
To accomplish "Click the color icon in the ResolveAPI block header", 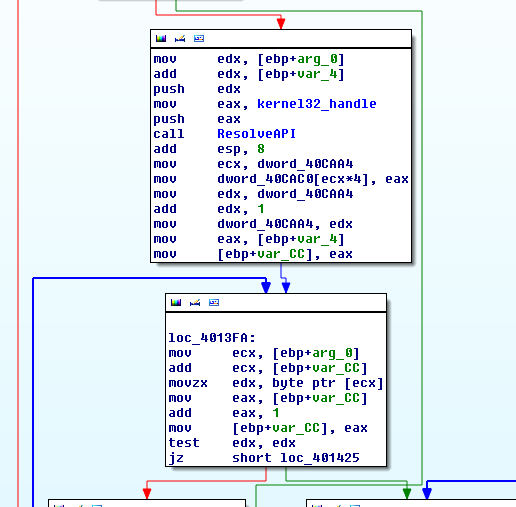I will tap(161, 39).
